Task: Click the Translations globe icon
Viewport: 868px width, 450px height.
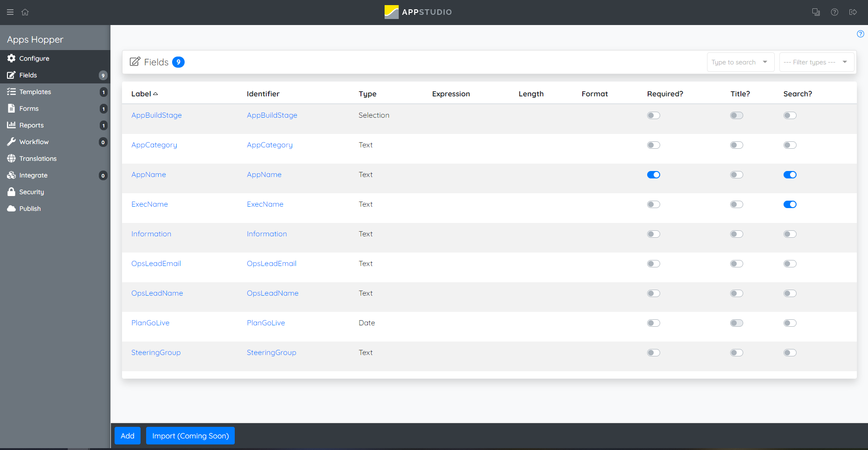Action: [11, 158]
